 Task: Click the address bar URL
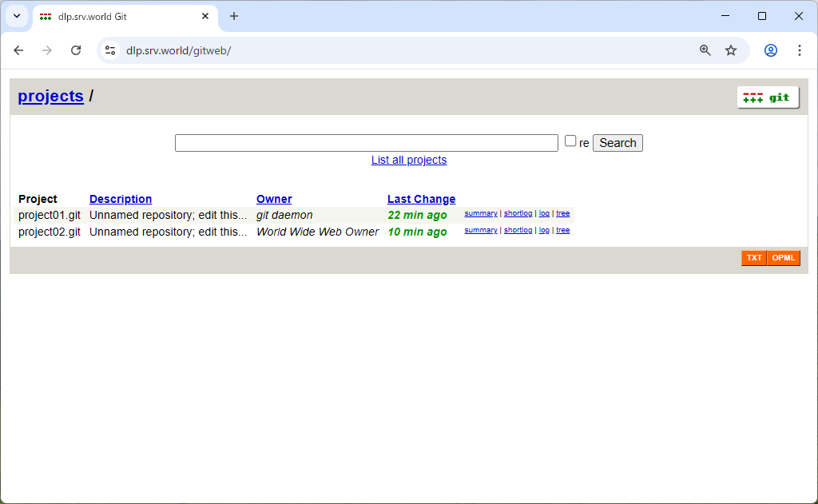coord(178,50)
